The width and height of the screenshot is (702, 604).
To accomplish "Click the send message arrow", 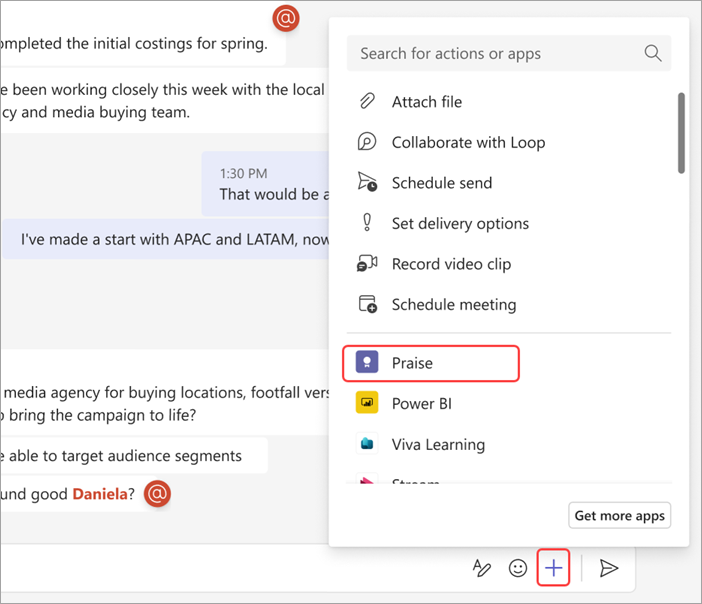I will click(x=608, y=569).
